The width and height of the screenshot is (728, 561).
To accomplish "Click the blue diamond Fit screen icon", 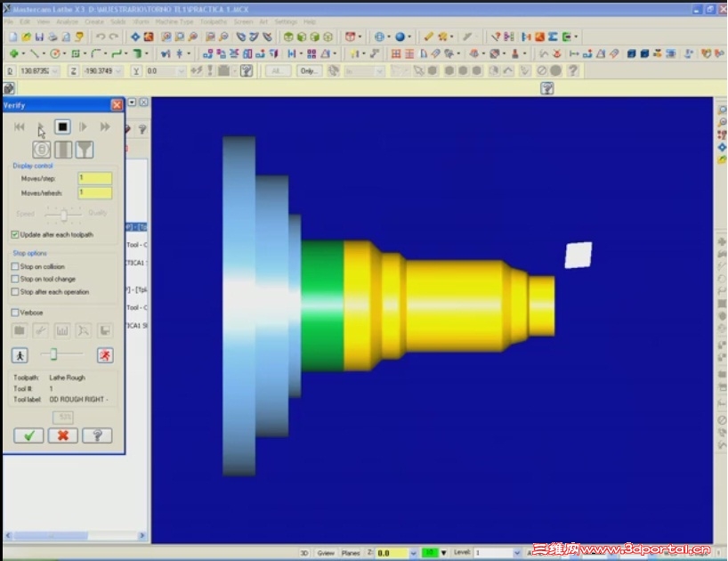I will [135, 37].
